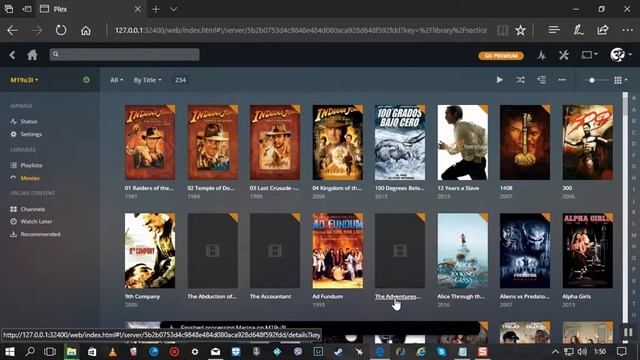Screen dimensions: 640x360
Task: Click the GO PREMIUM button
Action: click(x=501, y=56)
